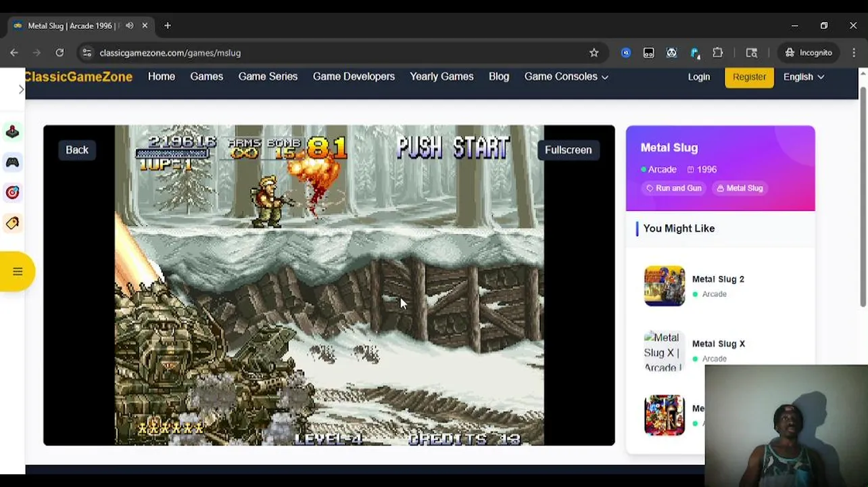
Task: Open the Metal Slug X thumbnail
Action: pyautogui.click(x=665, y=351)
